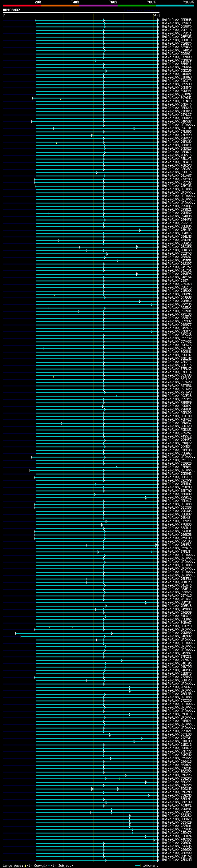
Task: Select the UniRef100_A7TNK8 label
Action: [177, 101]
